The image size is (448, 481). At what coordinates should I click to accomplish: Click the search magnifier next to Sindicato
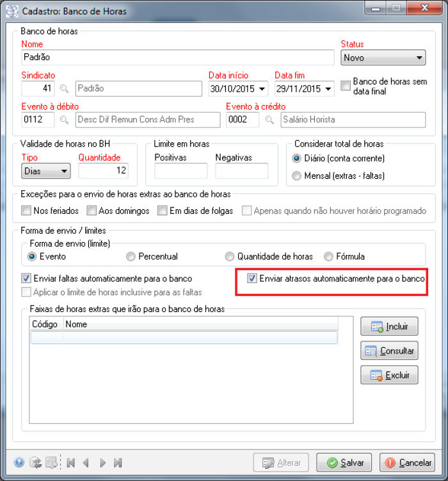pos(64,88)
